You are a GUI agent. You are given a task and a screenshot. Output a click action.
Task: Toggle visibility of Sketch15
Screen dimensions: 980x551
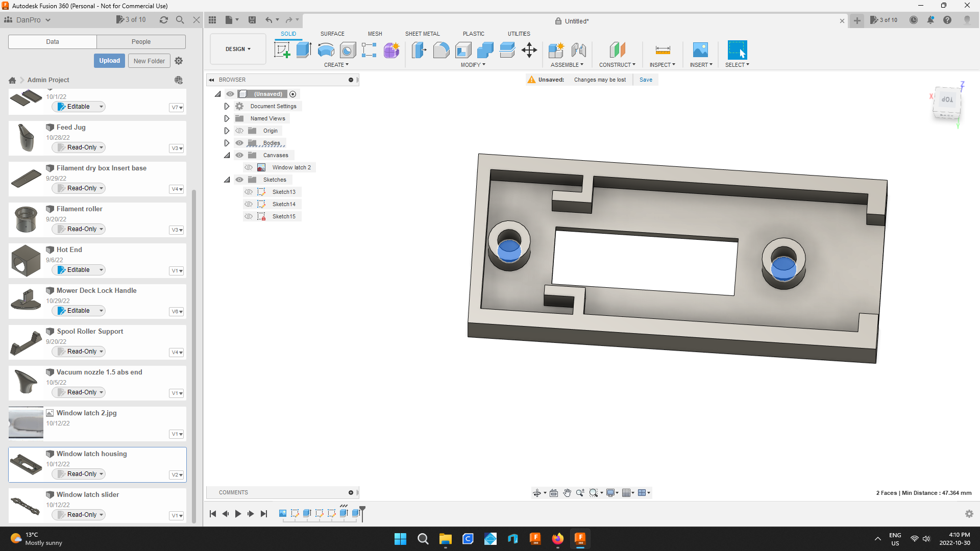tap(249, 216)
